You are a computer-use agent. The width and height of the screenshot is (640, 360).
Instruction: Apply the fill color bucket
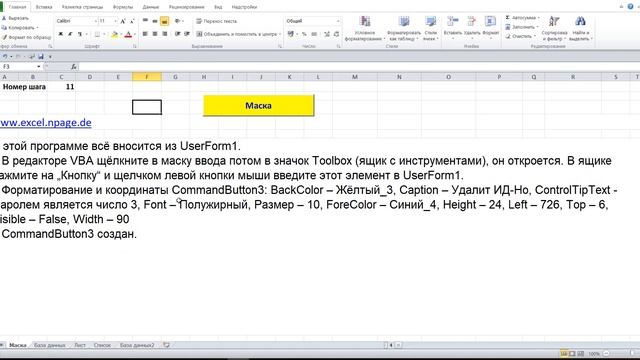115,34
